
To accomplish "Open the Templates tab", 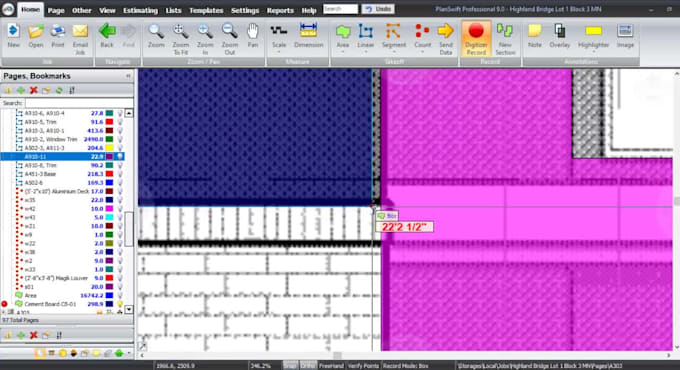I will [206, 10].
